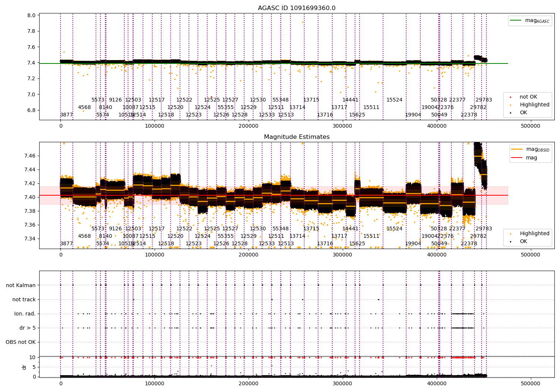Image resolution: width=560 pixels, height=392 pixels.
Task: Click the y-axis tick "7.38"
Action: [30, 211]
